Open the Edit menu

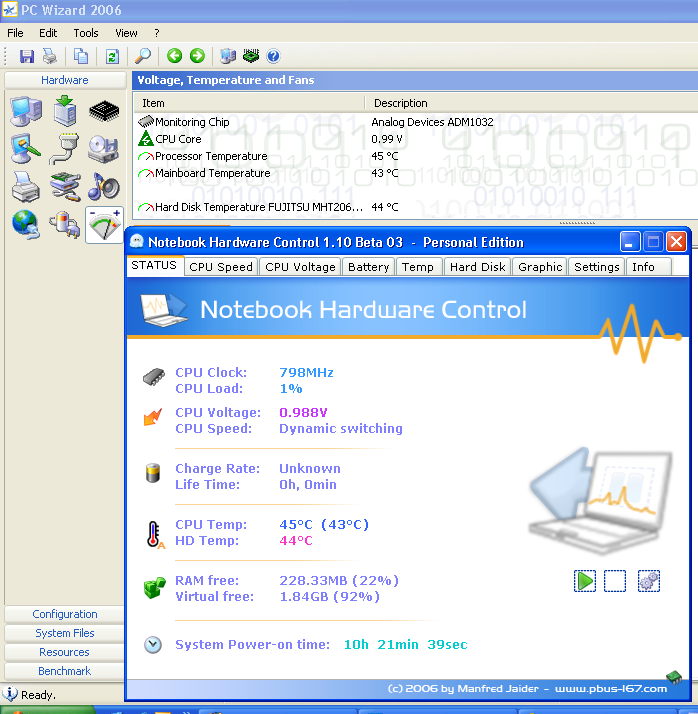pyautogui.click(x=48, y=33)
